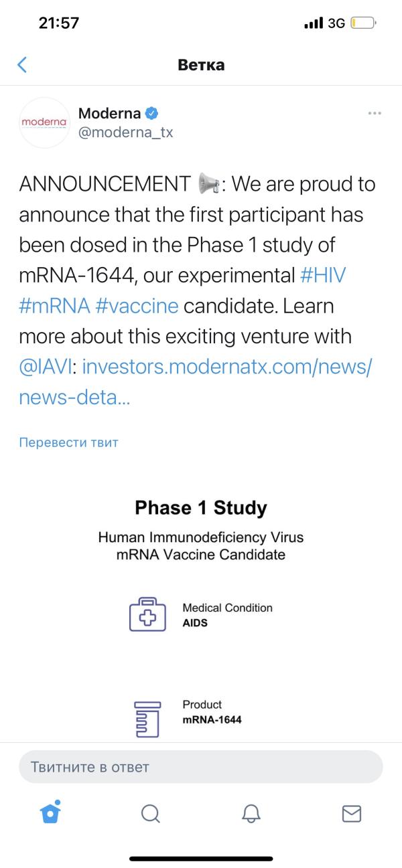Image resolution: width=402 pixels, height=868 pixels.
Task: Tap the back arrow chevron
Action: 22,65
